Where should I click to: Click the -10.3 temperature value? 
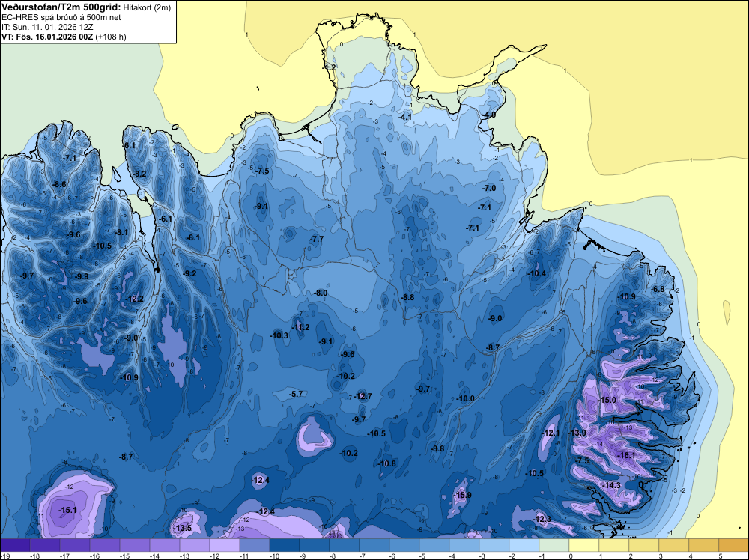pos(279,335)
